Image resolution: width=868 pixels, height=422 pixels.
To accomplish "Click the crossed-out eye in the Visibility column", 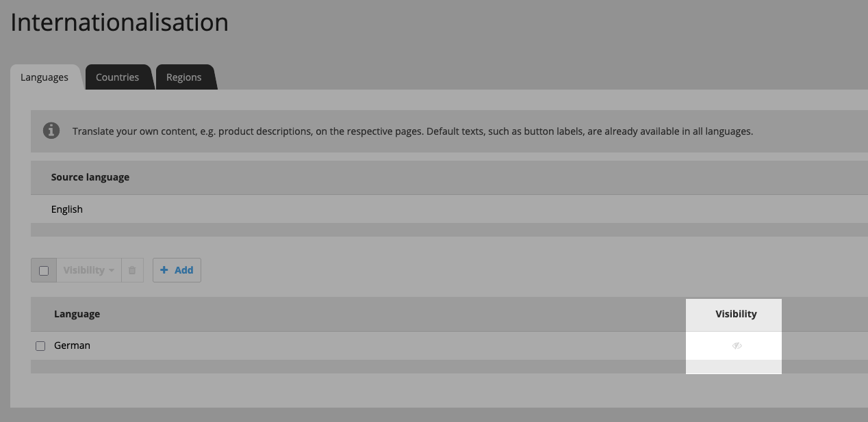I will point(735,345).
